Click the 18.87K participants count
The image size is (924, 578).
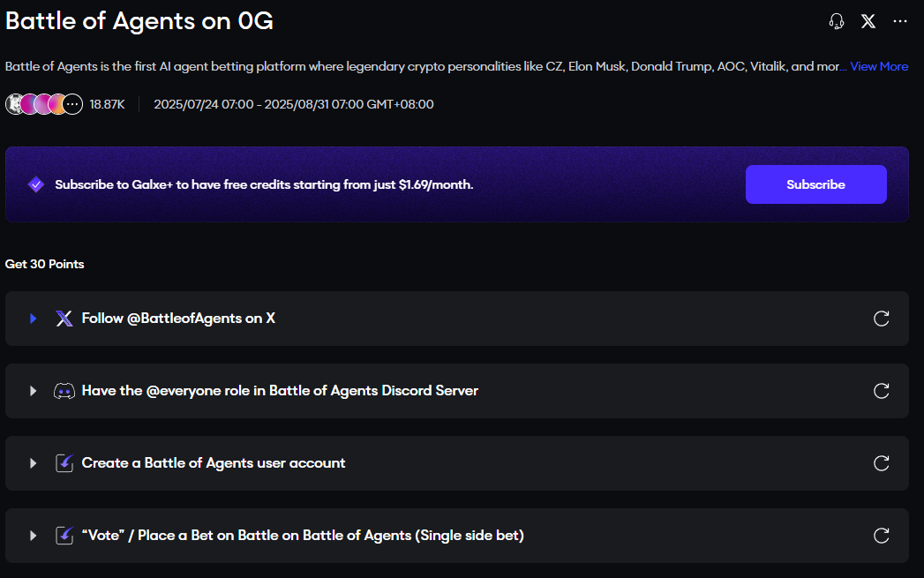tap(107, 104)
